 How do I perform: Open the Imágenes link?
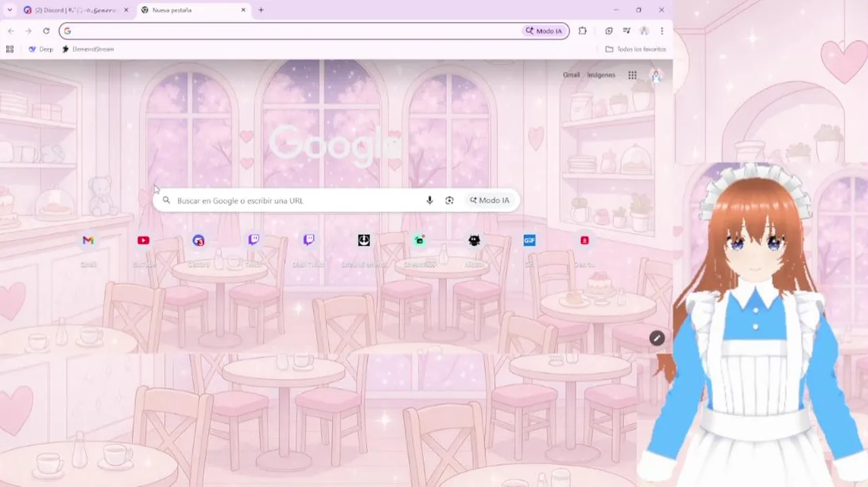pos(601,75)
